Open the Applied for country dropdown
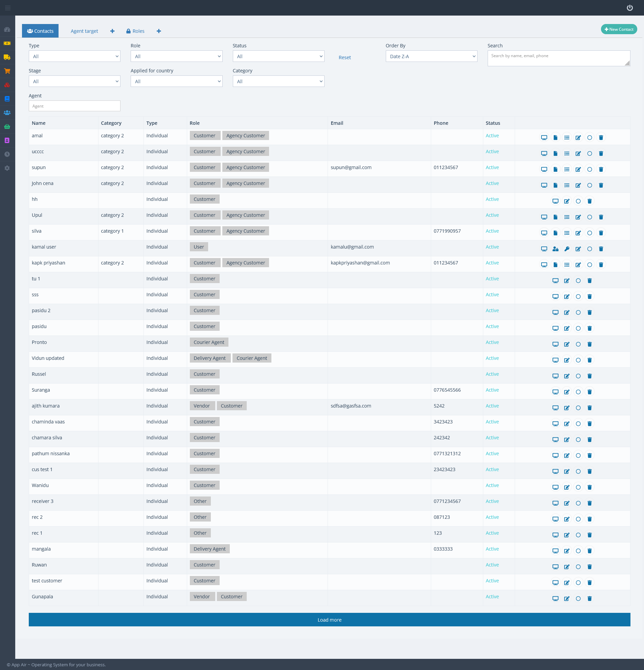 click(176, 81)
